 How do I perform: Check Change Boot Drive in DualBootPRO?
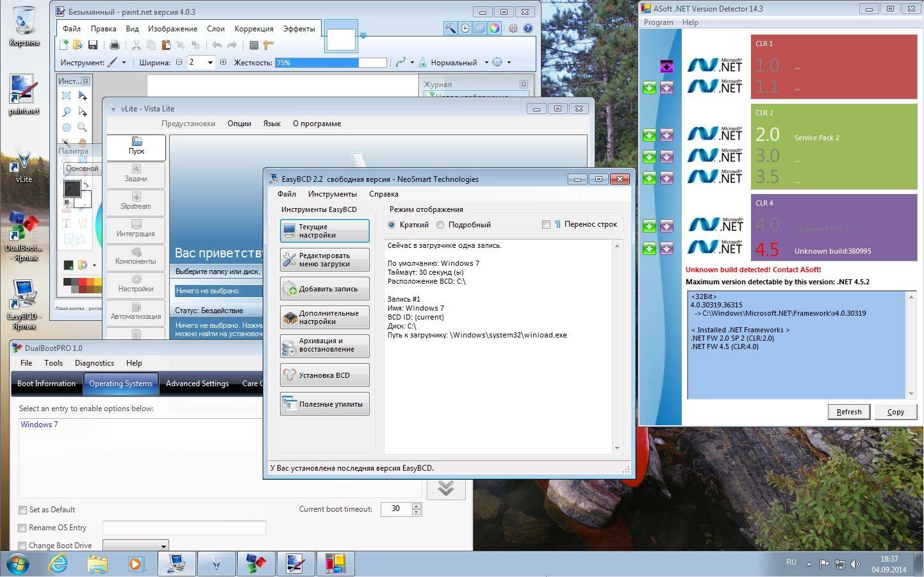point(22,546)
